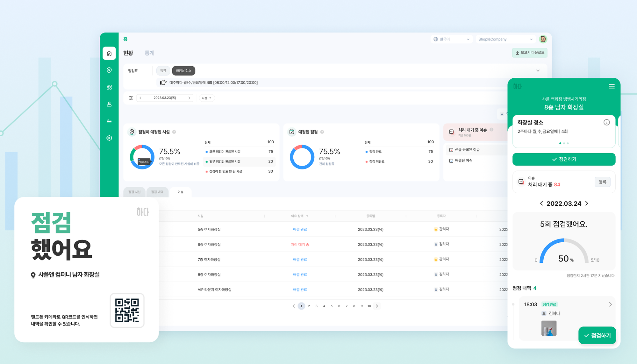Open the location pin sidebar icon
637x364 pixels.
(x=109, y=70)
